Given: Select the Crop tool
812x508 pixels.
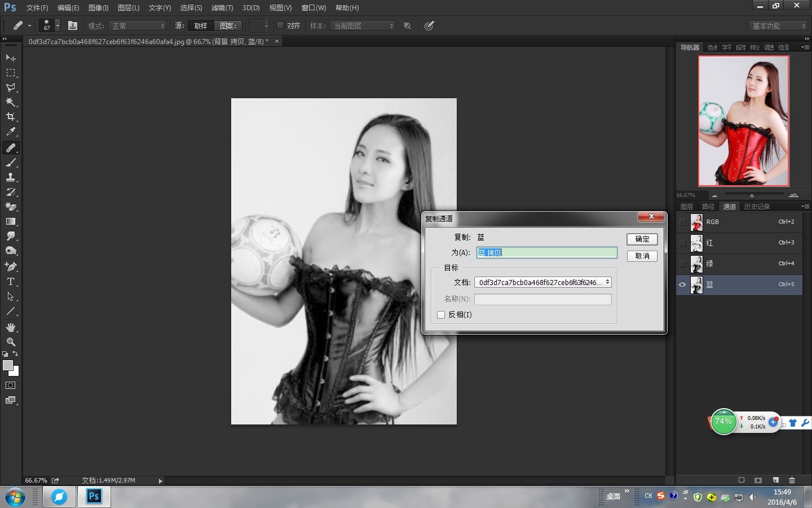Looking at the screenshot, I should 11,117.
